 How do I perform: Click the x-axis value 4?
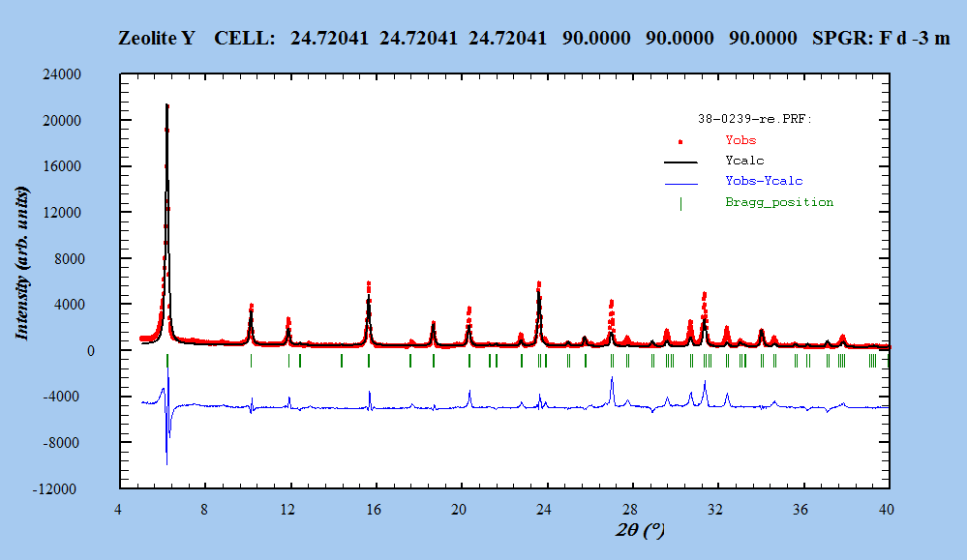(x=118, y=510)
